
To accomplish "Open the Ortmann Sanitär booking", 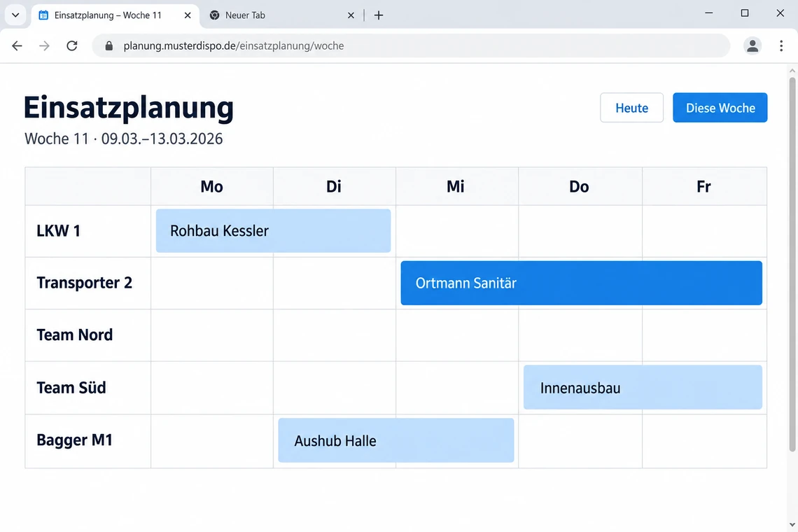I will (x=581, y=283).
